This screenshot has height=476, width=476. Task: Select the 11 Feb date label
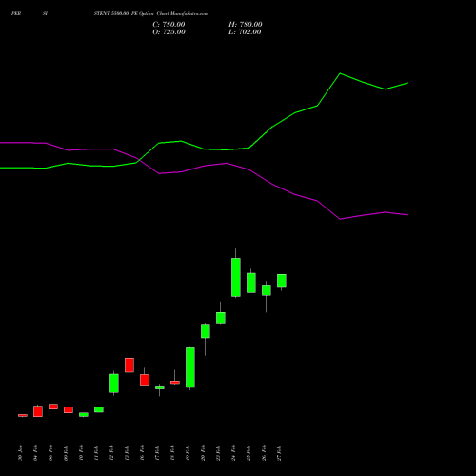coord(96,453)
